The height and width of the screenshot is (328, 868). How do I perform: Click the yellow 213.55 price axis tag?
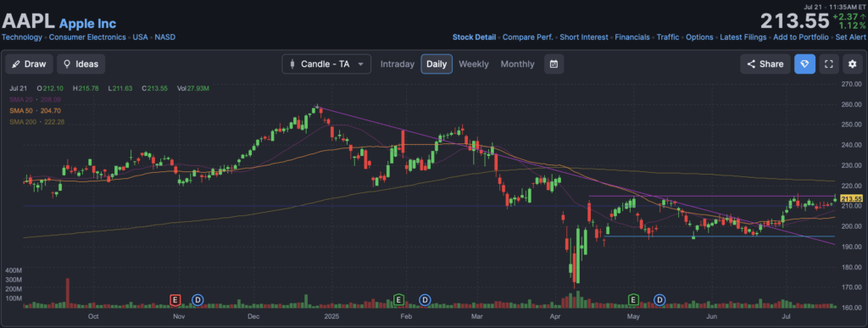pyautogui.click(x=851, y=198)
